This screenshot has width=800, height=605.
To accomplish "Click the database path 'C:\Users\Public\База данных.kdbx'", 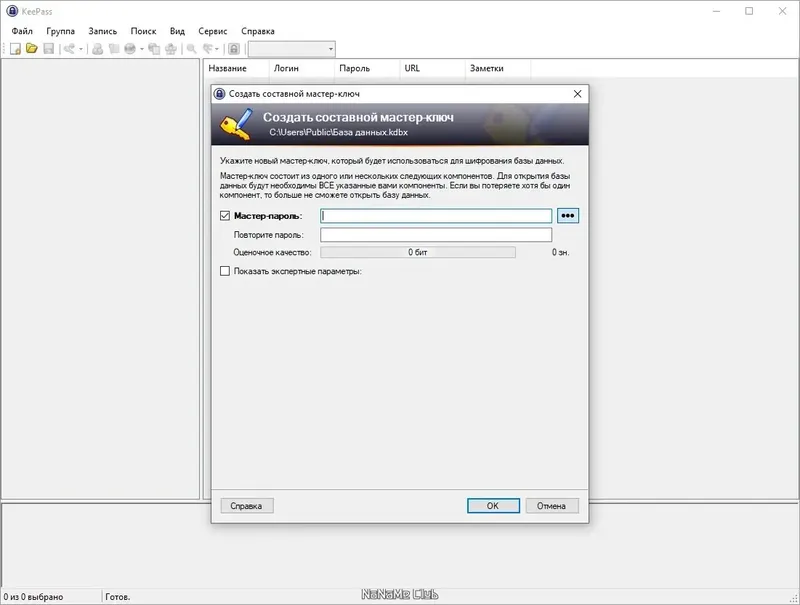I will click(x=338, y=132).
